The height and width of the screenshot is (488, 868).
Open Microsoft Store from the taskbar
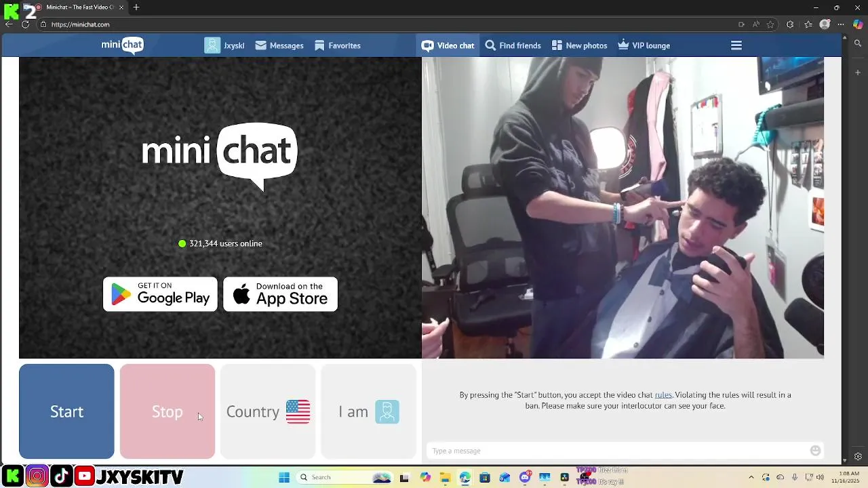click(x=484, y=477)
